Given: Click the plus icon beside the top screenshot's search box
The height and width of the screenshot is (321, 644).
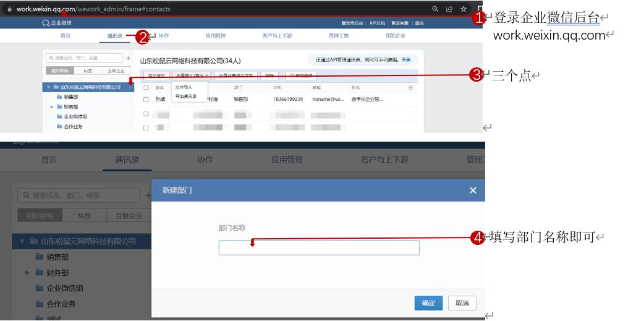Looking at the screenshot, I should click(128, 58).
